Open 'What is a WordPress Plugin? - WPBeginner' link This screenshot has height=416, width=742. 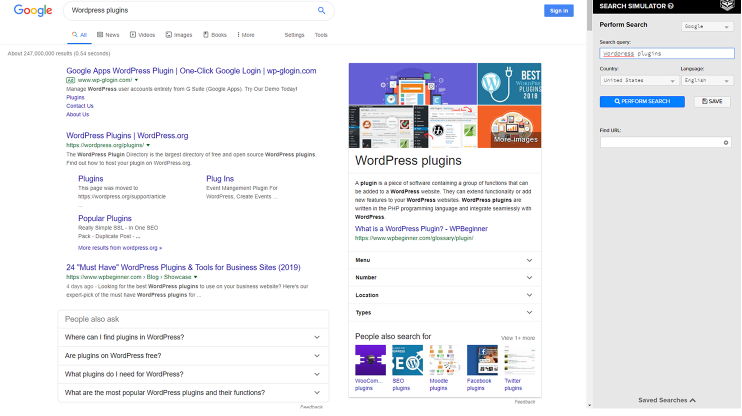pyautogui.click(x=421, y=229)
